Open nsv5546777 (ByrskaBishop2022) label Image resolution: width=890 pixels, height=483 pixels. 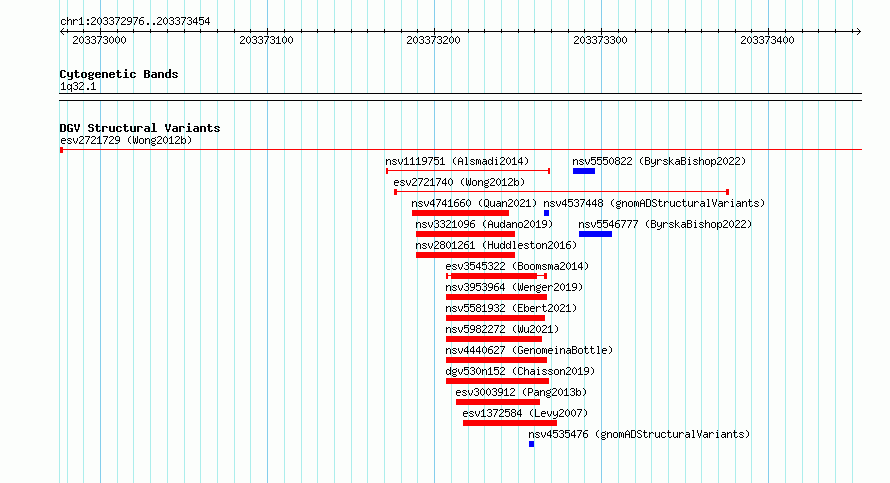pos(665,224)
